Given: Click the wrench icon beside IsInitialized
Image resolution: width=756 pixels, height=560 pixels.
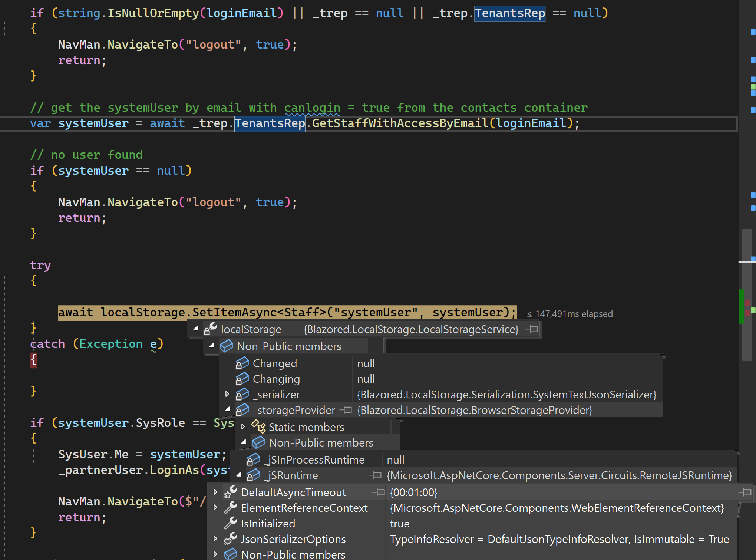Looking at the screenshot, I should click(x=230, y=523).
